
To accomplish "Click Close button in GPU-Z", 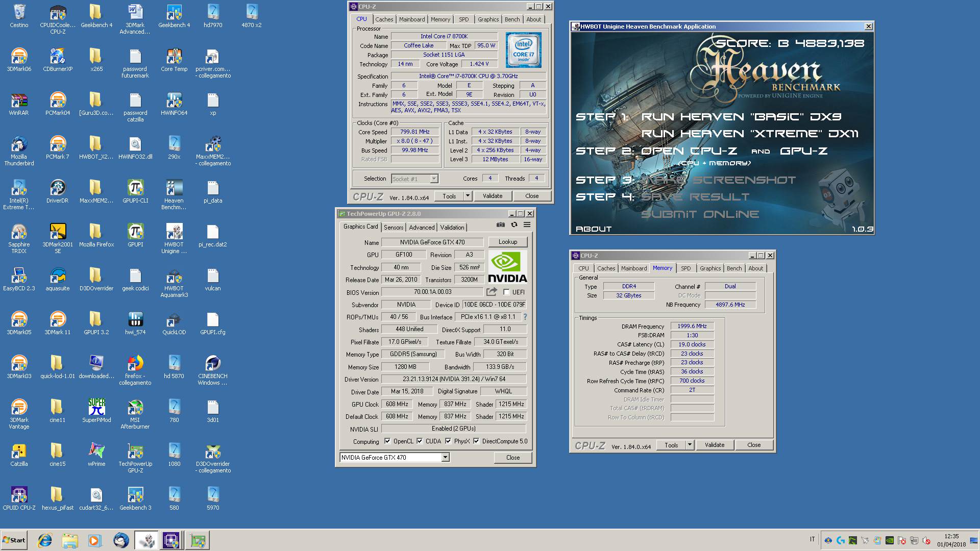I will coord(513,458).
